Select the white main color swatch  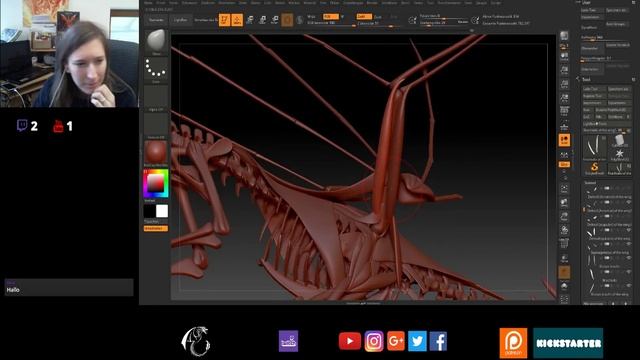[162, 211]
